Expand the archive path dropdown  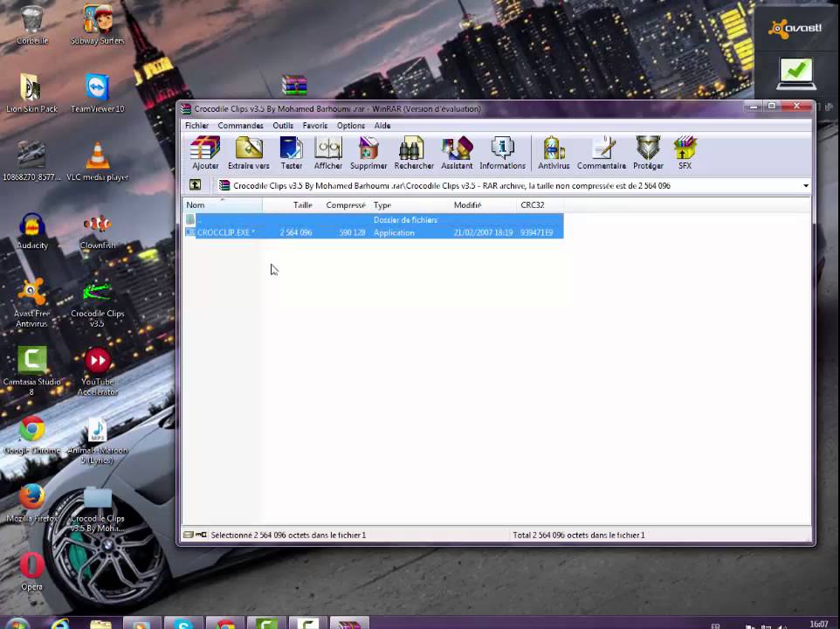806,186
